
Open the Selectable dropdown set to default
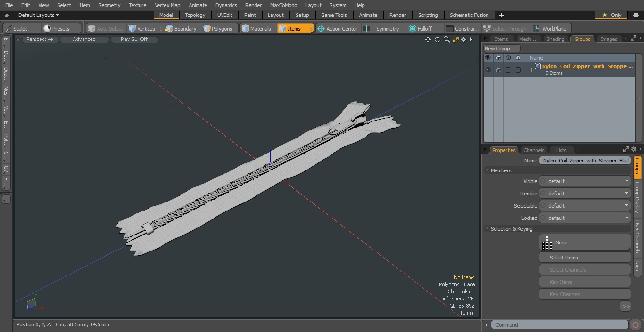pos(585,206)
